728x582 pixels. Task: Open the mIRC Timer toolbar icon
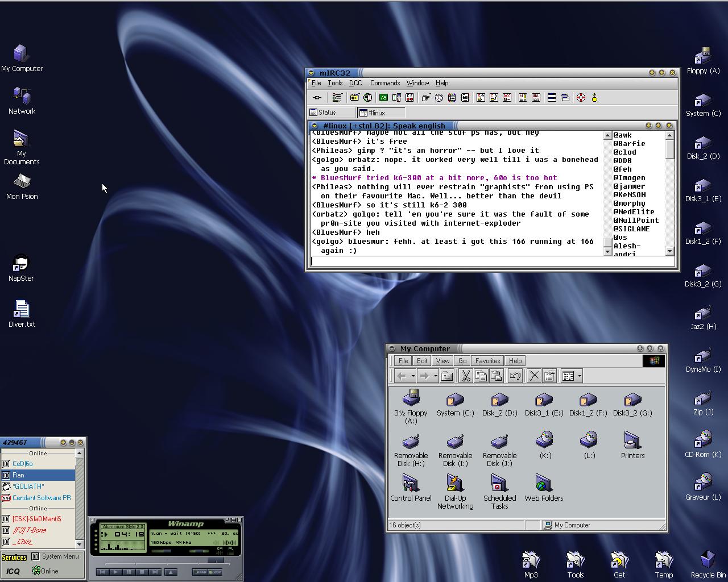point(439,98)
